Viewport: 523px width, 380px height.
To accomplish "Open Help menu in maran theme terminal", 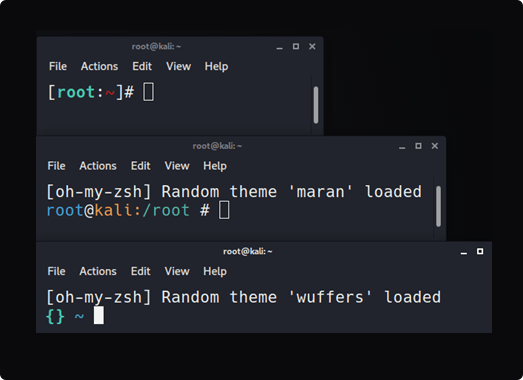I will pyautogui.click(x=215, y=166).
